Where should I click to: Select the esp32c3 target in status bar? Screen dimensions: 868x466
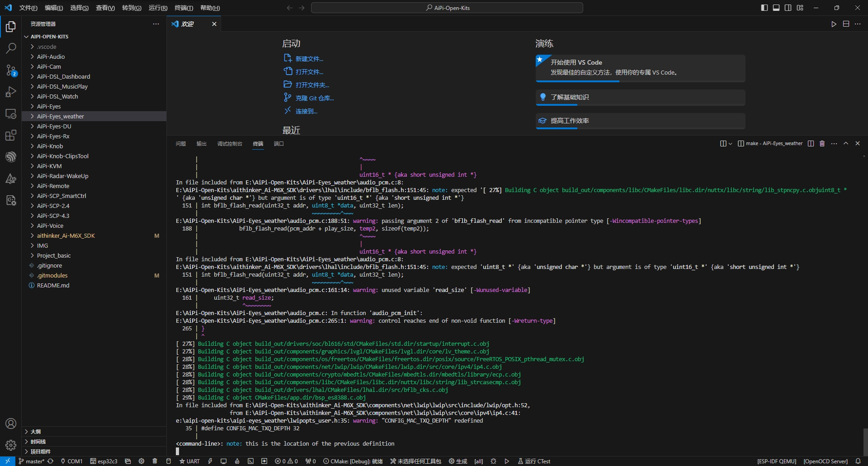point(104,461)
